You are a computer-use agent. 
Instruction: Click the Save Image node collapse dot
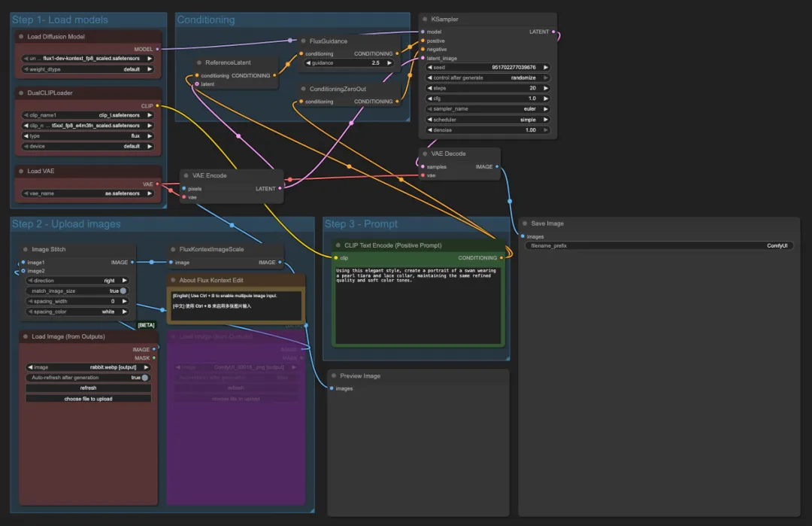(524, 223)
